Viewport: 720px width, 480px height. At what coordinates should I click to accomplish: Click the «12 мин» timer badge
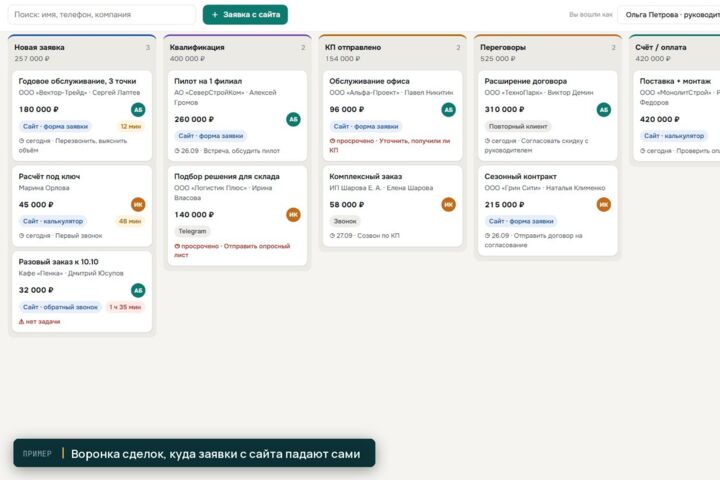click(130, 126)
